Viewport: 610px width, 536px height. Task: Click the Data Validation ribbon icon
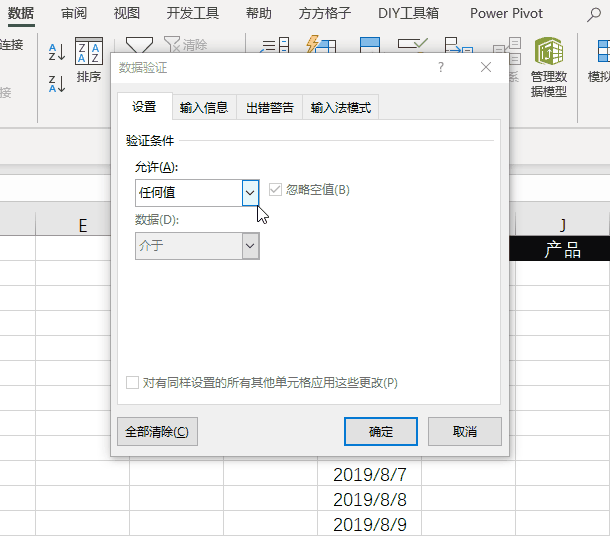pos(413,45)
